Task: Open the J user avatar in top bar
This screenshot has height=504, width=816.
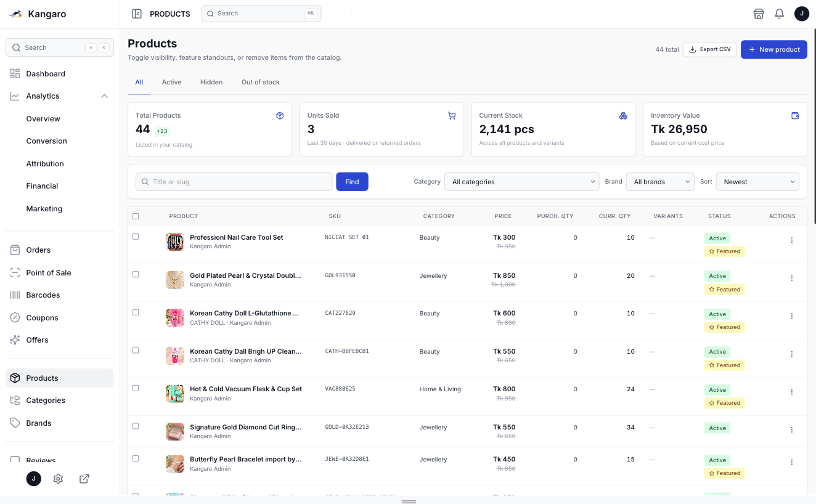Action: coord(802,14)
